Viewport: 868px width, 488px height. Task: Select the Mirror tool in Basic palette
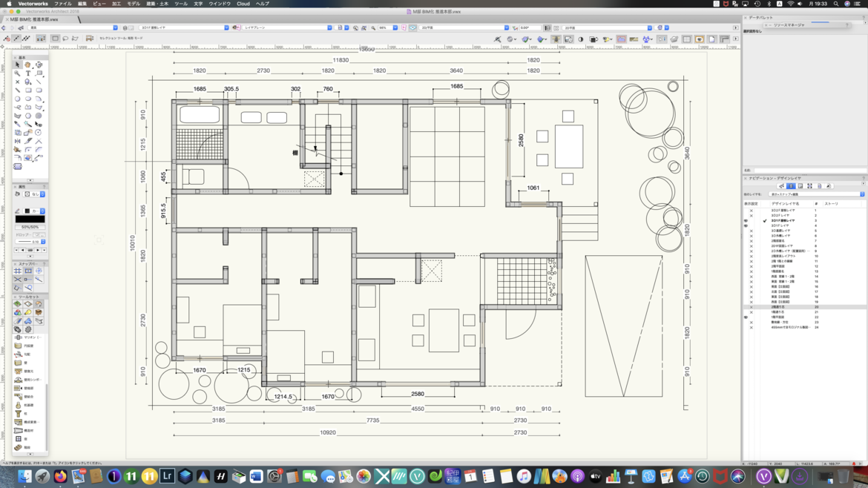[17, 141]
